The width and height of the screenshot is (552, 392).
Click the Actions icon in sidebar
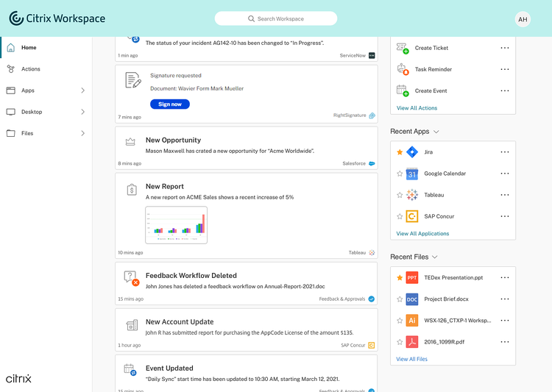click(11, 69)
